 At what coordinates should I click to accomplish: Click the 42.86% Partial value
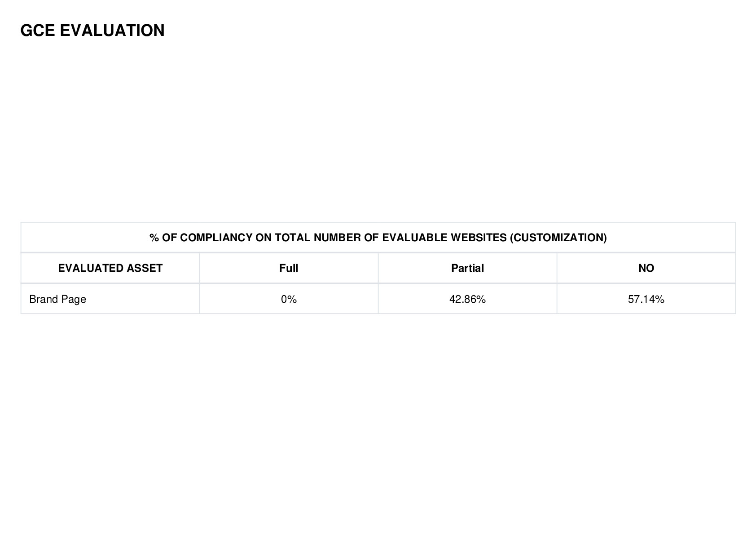(467, 299)
